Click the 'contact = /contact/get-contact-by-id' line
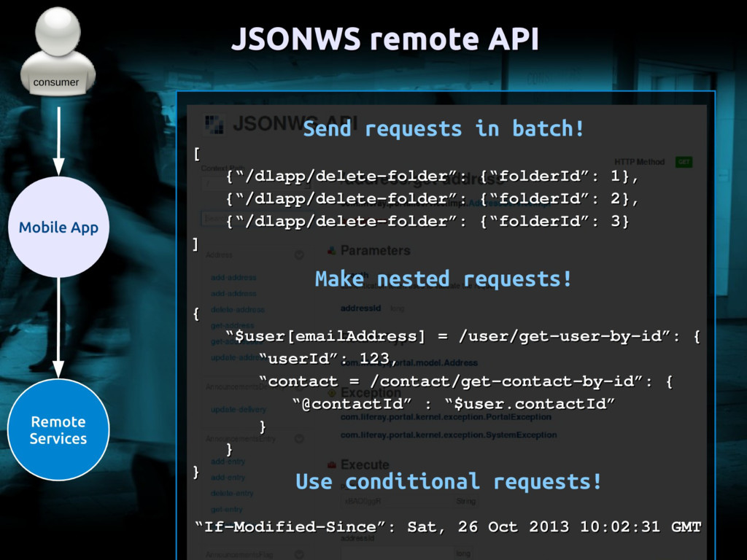The height and width of the screenshot is (560, 747). pyautogui.click(x=465, y=381)
